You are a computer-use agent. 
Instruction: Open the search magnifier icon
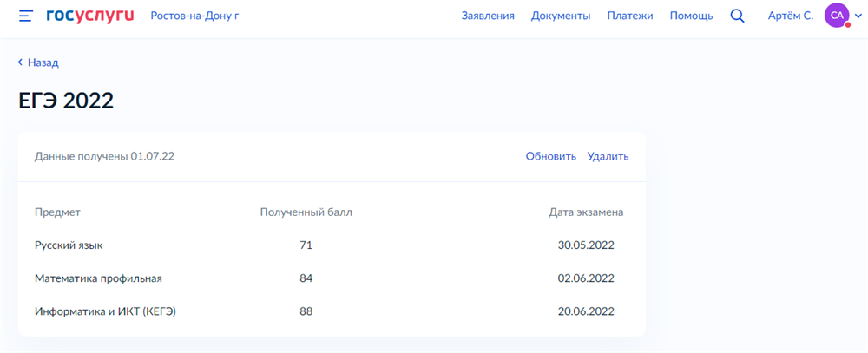click(737, 16)
